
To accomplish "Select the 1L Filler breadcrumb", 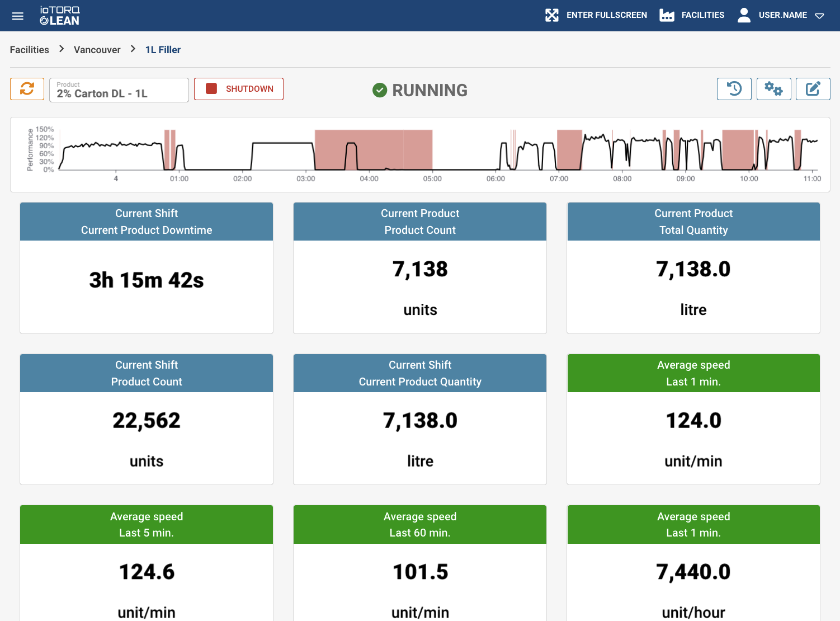I will click(163, 50).
